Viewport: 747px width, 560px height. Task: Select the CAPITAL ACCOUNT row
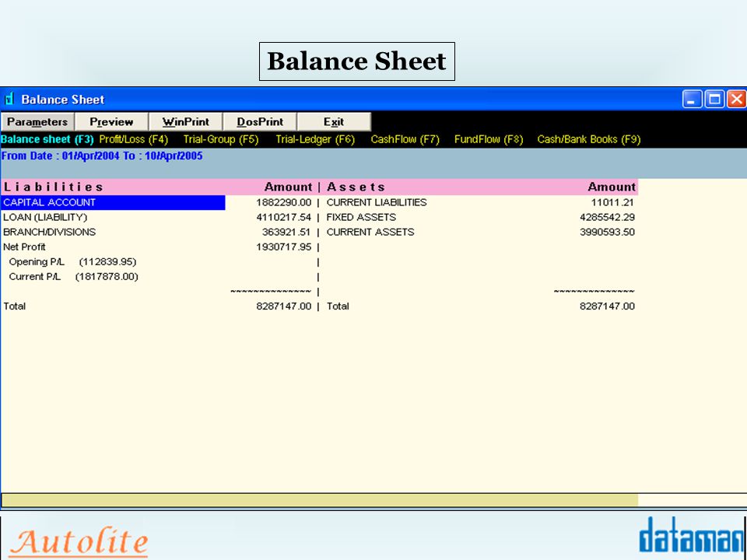point(113,202)
